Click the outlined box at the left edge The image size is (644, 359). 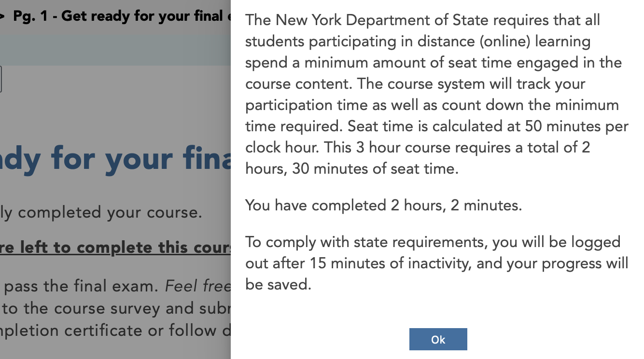0,79
